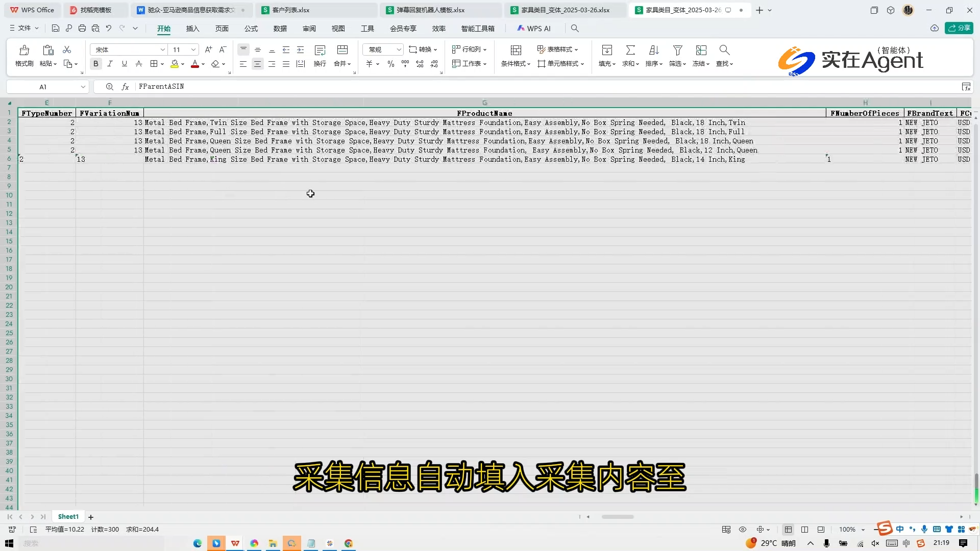Click the Cut scissors icon
Image resolution: width=980 pixels, height=551 pixels.
67,49
